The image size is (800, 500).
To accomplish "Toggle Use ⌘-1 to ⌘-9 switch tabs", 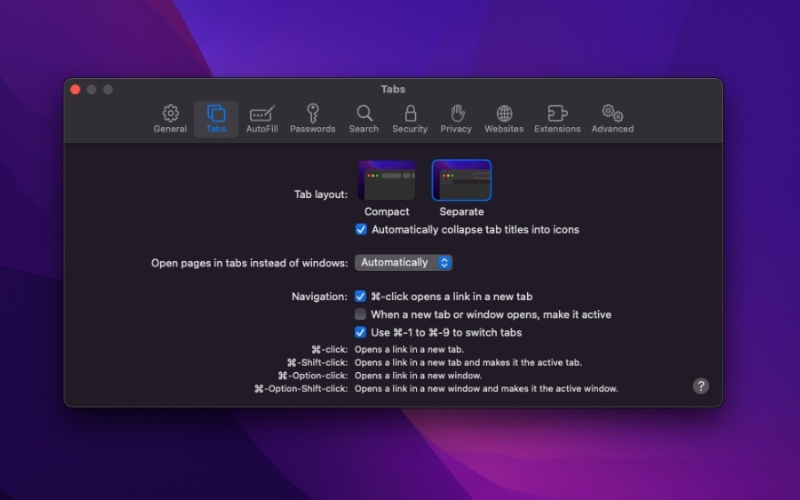I will pos(361,333).
